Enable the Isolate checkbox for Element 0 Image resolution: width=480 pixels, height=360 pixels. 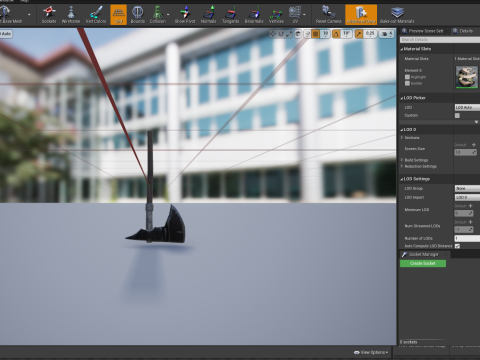point(407,83)
